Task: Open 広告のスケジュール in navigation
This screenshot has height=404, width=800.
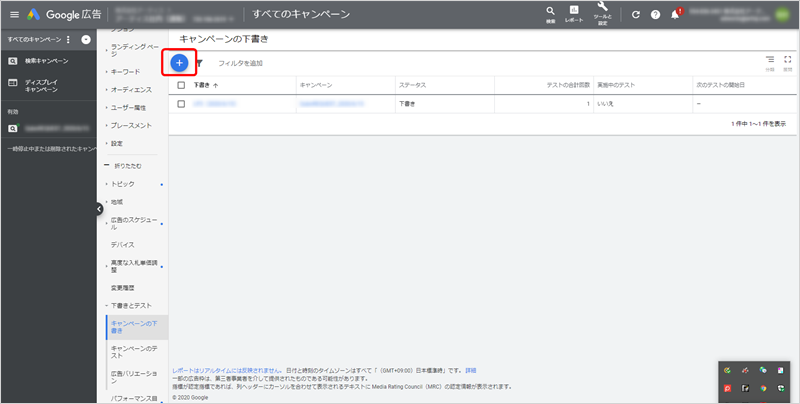Action: (x=134, y=223)
